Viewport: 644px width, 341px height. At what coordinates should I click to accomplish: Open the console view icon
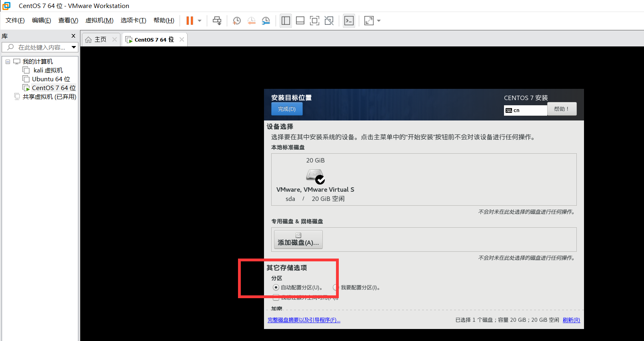tap(349, 21)
